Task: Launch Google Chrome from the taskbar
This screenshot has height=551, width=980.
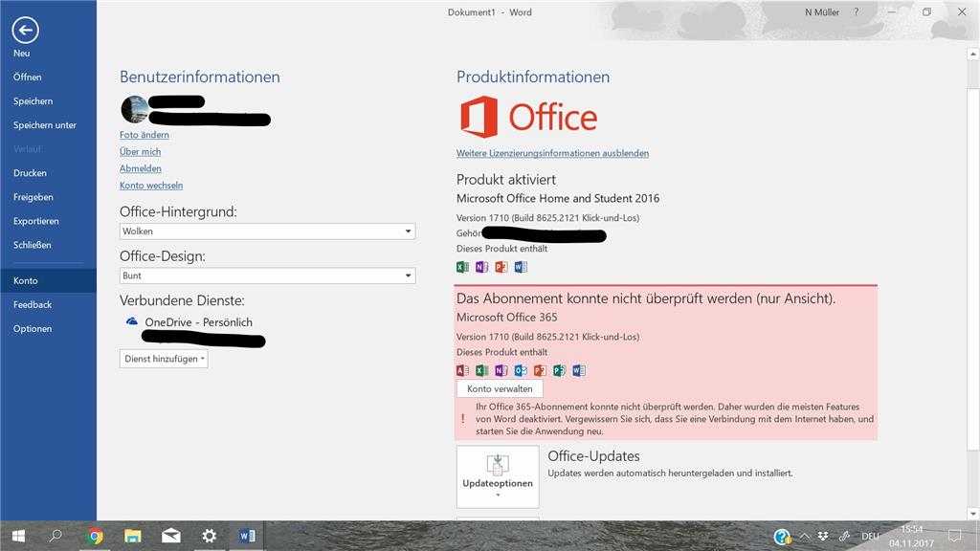Action: point(95,536)
